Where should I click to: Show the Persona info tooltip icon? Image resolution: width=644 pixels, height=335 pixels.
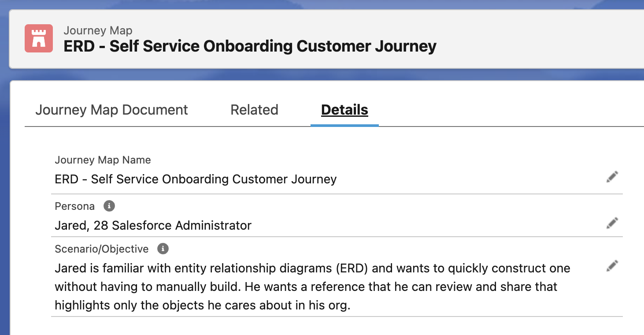click(x=109, y=206)
